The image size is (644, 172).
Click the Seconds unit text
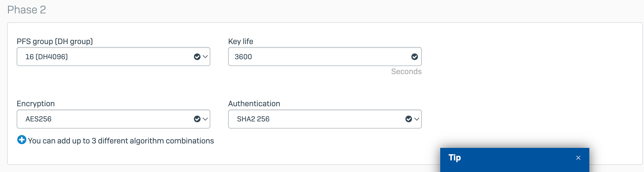click(x=406, y=71)
